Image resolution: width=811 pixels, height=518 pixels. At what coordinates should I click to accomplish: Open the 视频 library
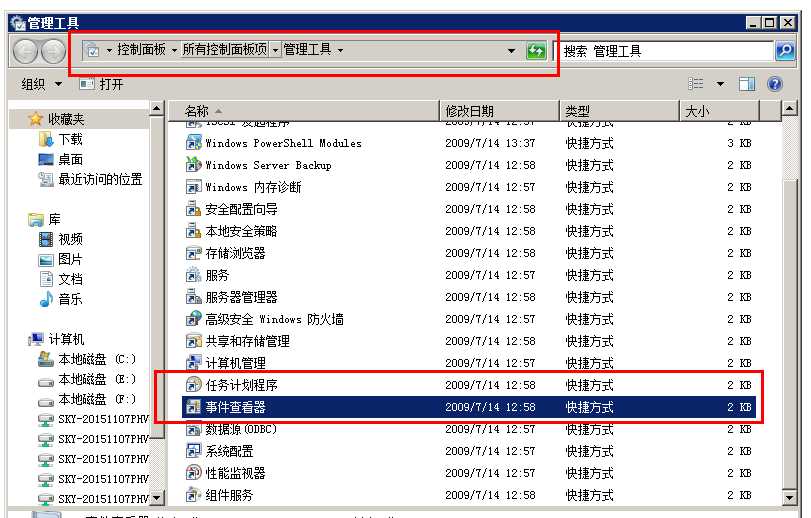61,239
